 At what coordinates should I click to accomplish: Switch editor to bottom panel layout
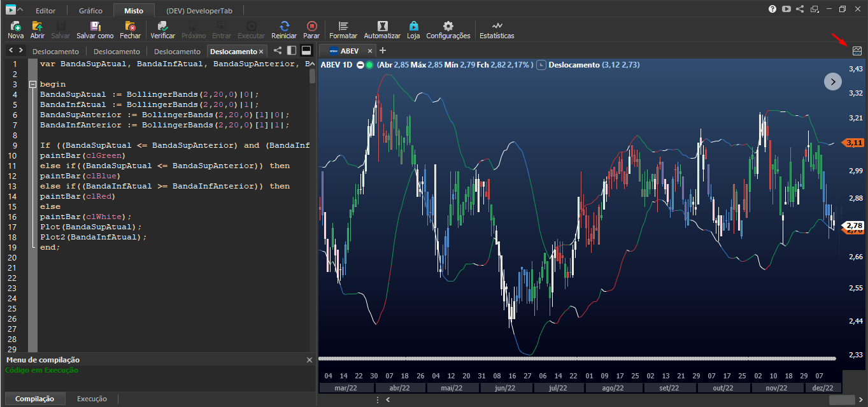pyautogui.click(x=306, y=50)
